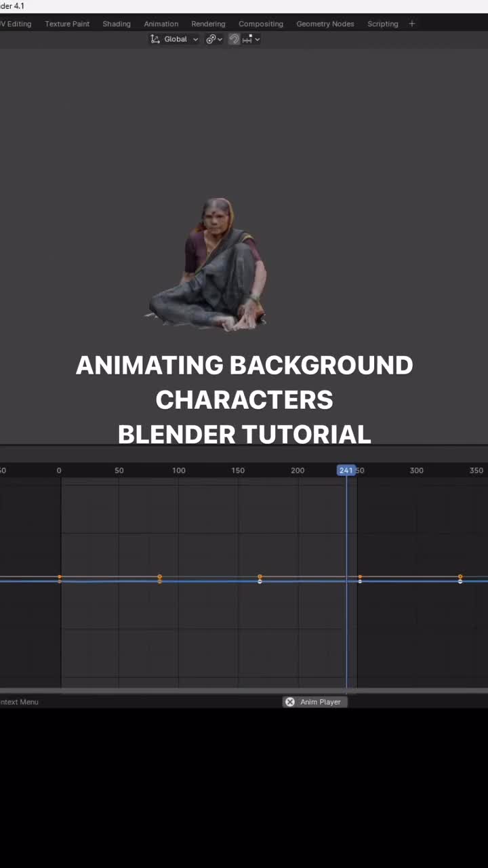Click the graph editor horizontal scrollbar
Image resolution: width=488 pixels, height=868 pixels.
[244, 691]
